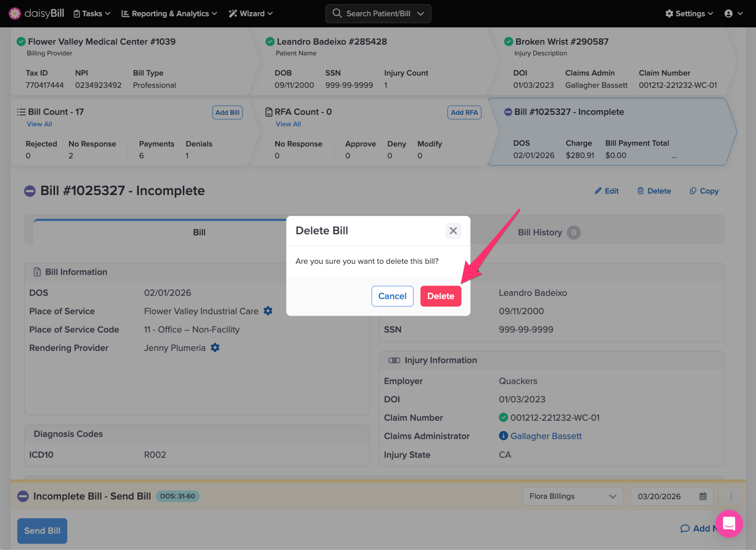The width and height of the screenshot is (756, 550).
Task: Click Cancel in the Delete Bill dialog
Action: coord(392,296)
